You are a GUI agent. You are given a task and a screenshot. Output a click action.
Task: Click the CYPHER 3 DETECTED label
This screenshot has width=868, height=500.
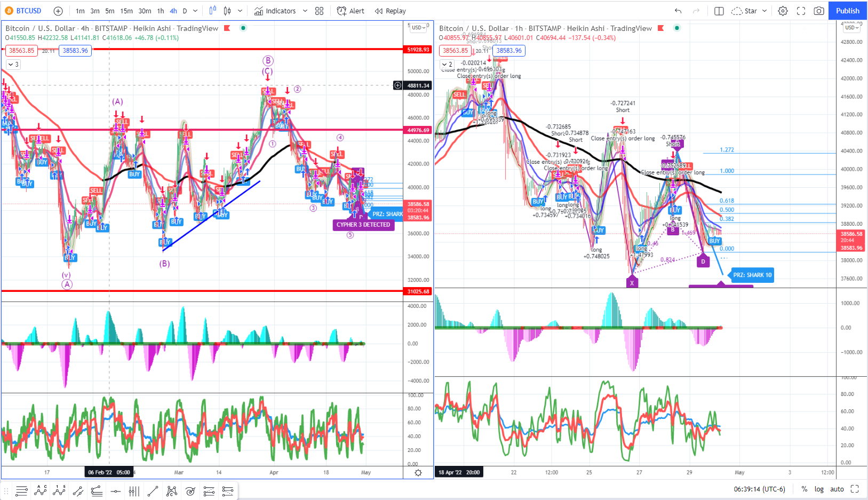[x=363, y=225]
